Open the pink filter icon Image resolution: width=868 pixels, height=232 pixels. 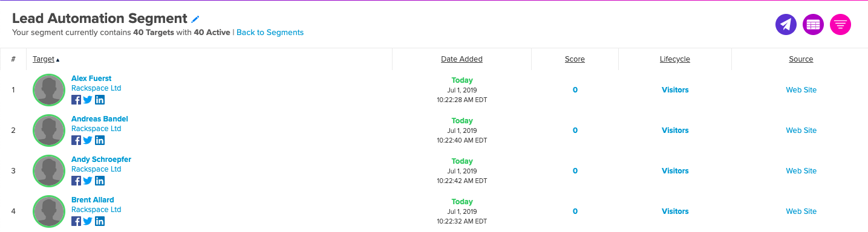point(840,24)
